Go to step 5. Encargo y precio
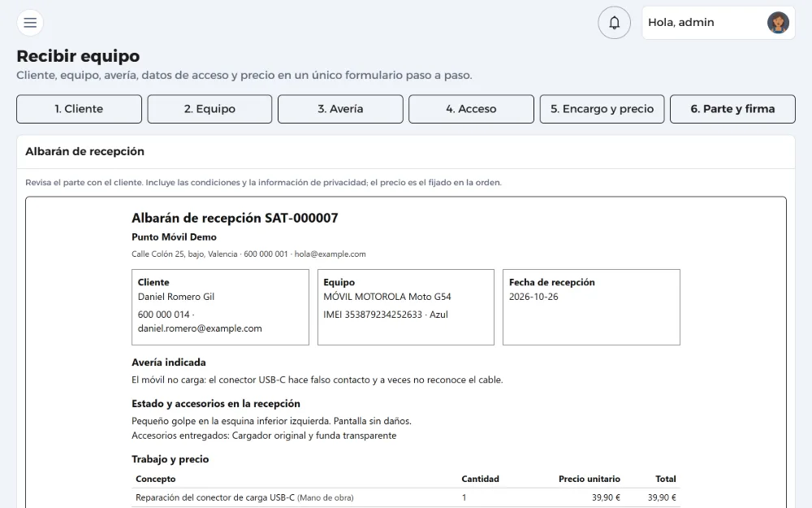The height and width of the screenshot is (508, 812). (x=603, y=109)
